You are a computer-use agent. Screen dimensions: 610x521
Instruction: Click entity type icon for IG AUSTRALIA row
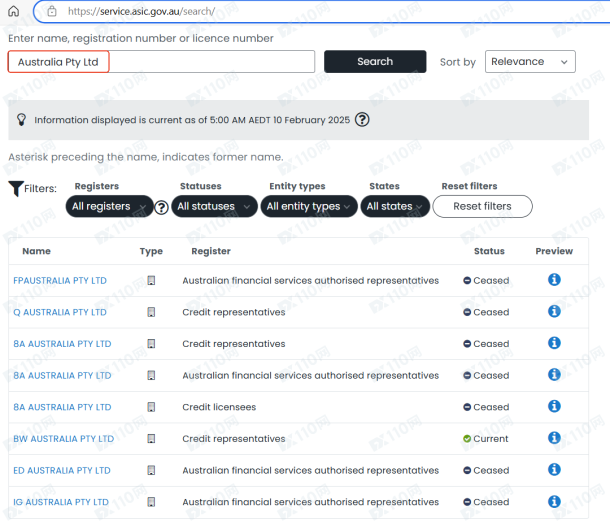click(x=151, y=502)
